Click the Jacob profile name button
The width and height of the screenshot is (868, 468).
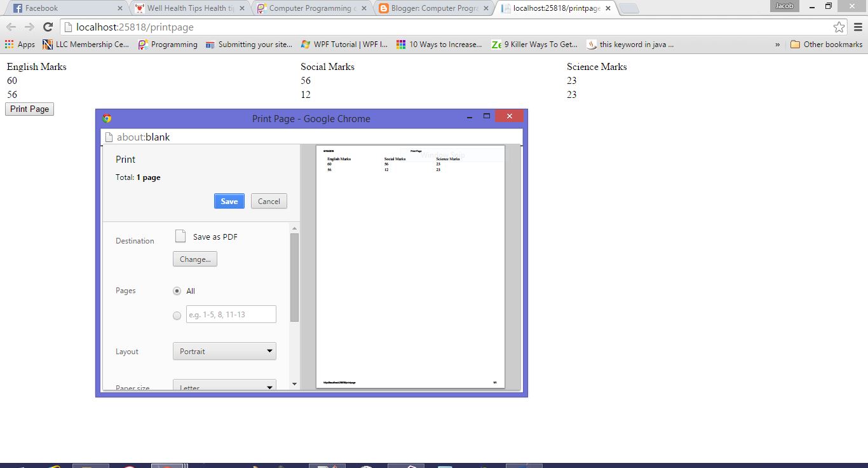(783, 6)
